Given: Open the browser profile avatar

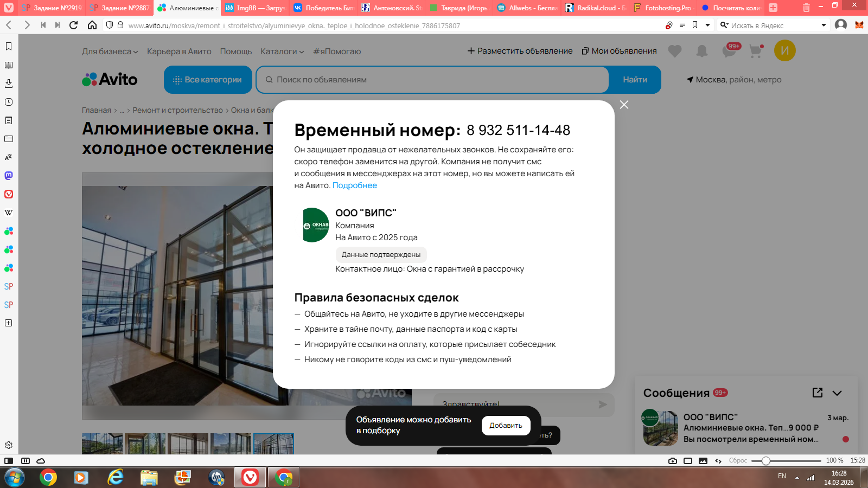Looking at the screenshot, I should tap(841, 25).
